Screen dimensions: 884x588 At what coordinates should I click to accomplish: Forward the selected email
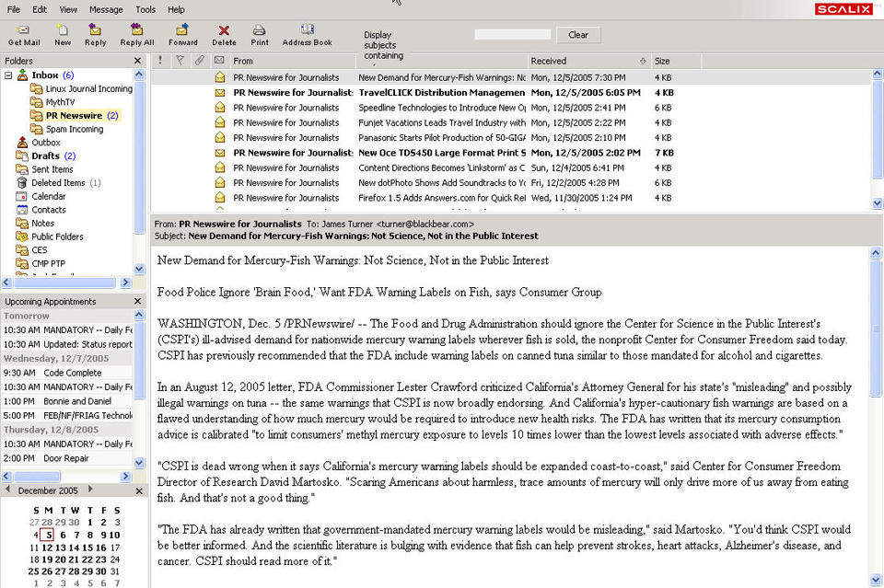coord(182,35)
